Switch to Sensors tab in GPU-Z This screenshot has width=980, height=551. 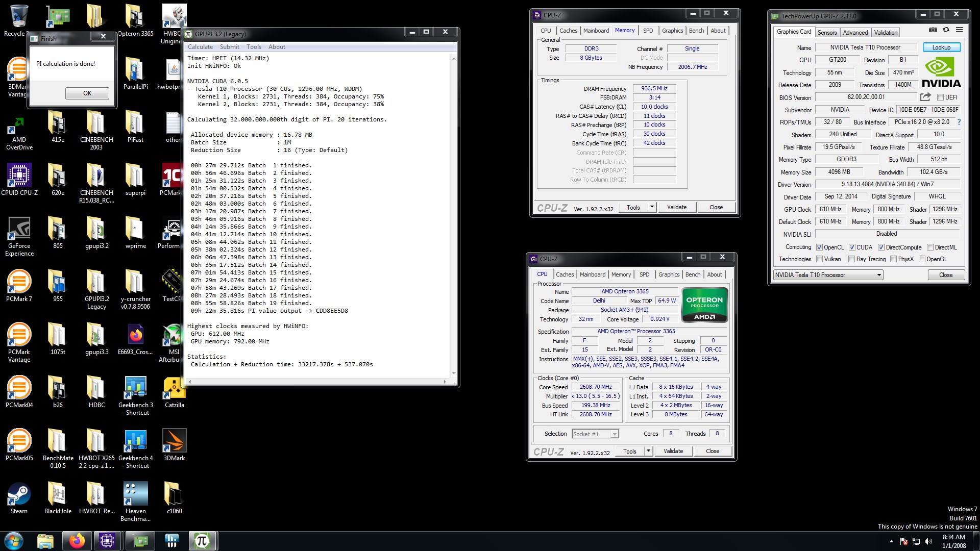coord(827,33)
